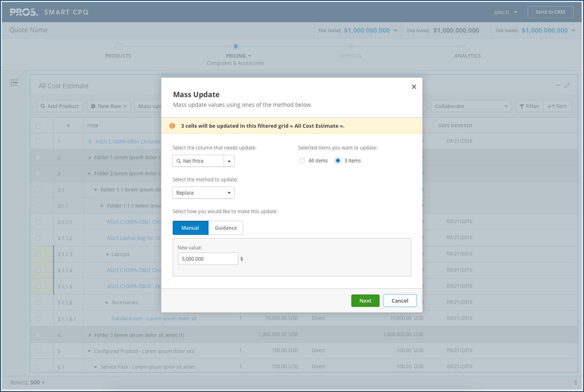The height and width of the screenshot is (392, 584).
Task: Select the 3 items radio button
Action: click(x=338, y=161)
